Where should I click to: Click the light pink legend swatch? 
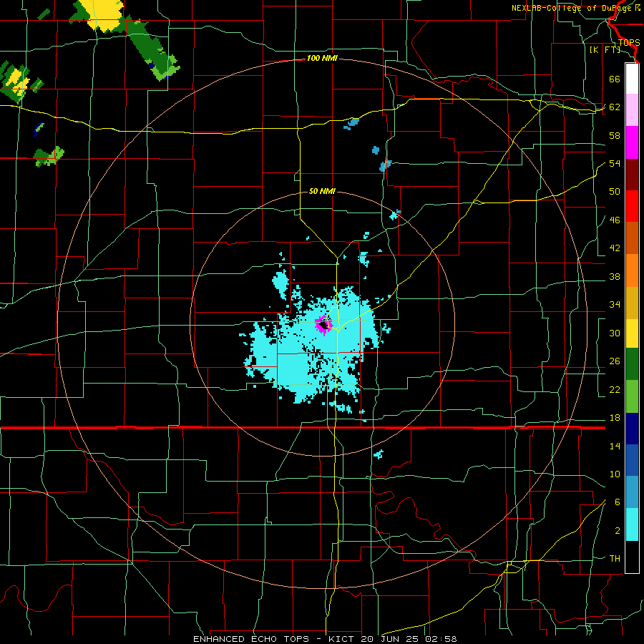coord(632,109)
